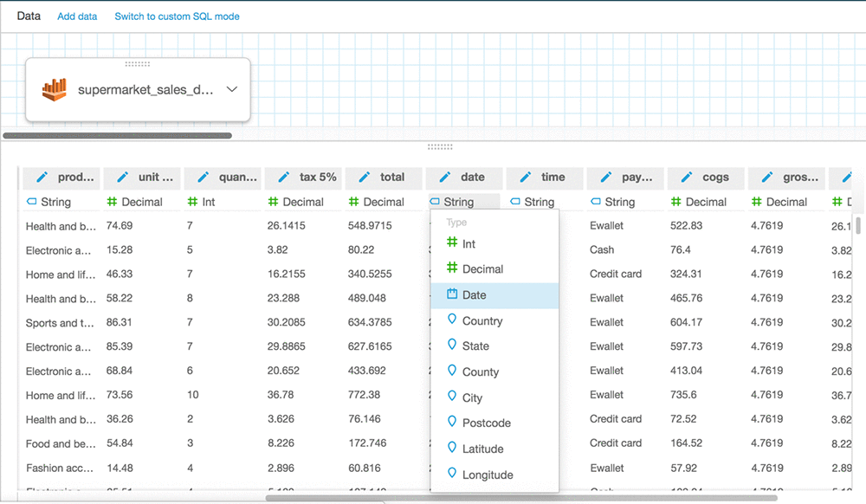866x504 pixels.
Task: Select Latitude in the type menu
Action: click(494, 449)
